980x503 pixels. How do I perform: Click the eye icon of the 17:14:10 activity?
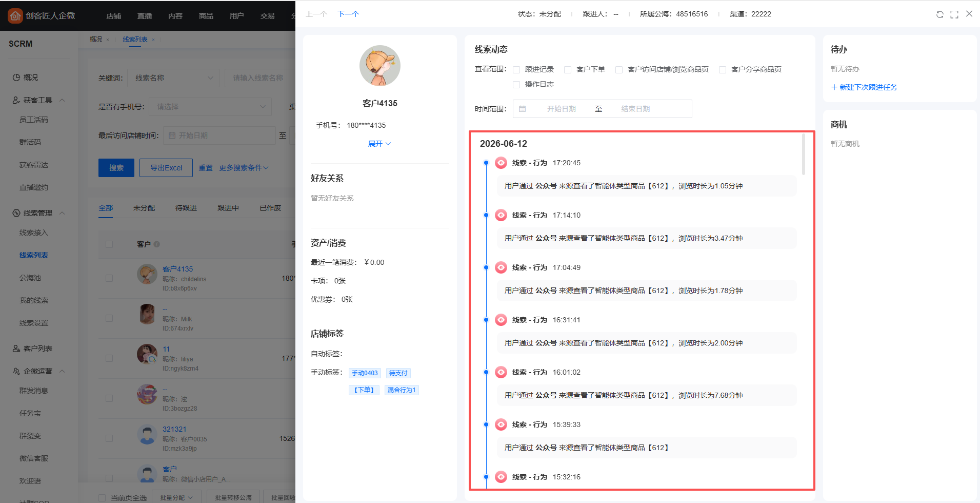pos(501,215)
